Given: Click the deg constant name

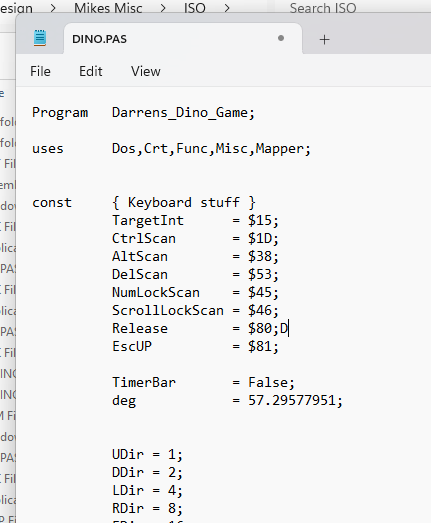Looking at the screenshot, I should (124, 401).
